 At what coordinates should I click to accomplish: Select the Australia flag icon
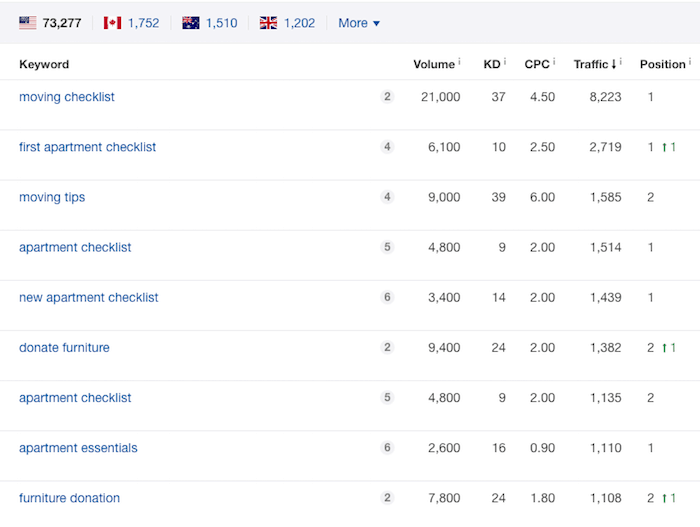pyautogui.click(x=191, y=23)
